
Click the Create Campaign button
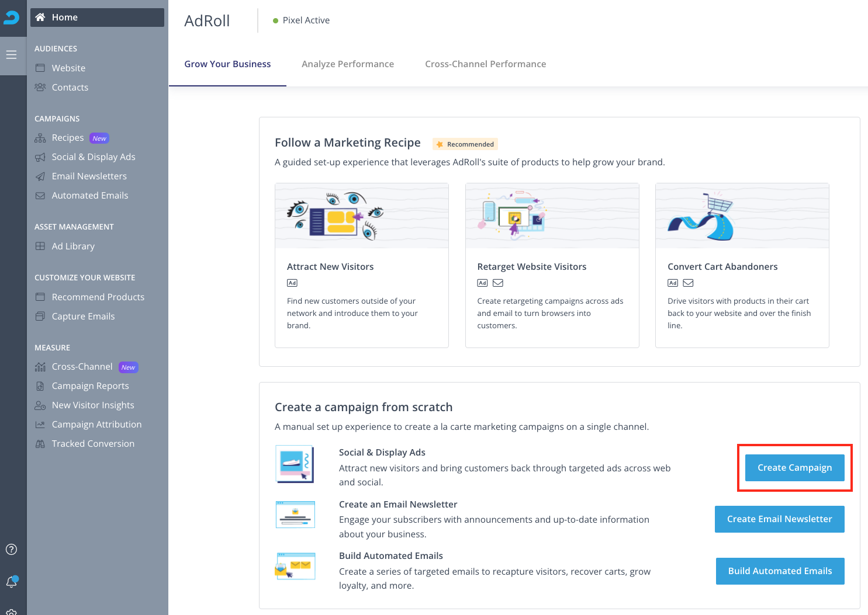pos(794,468)
